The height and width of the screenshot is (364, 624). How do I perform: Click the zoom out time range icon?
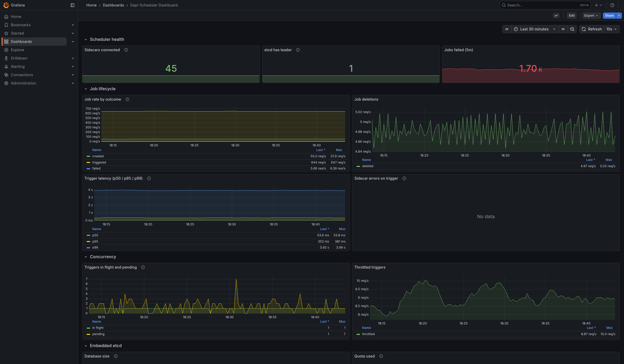click(572, 29)
